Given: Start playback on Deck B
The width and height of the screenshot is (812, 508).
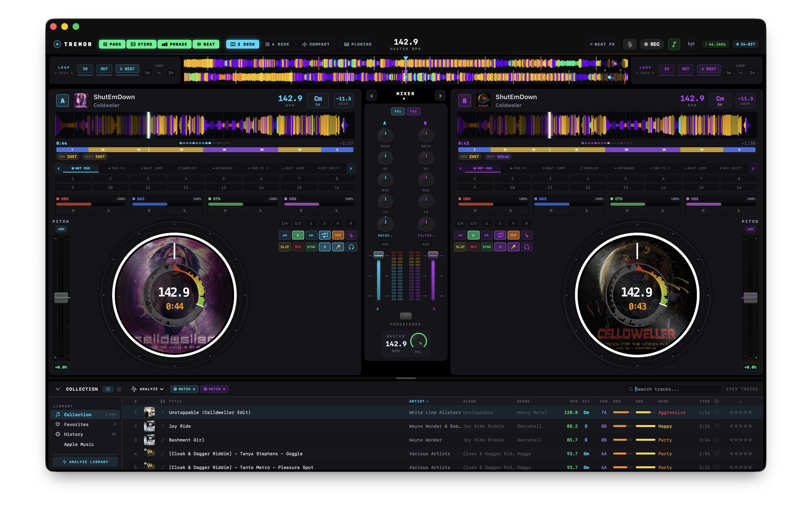Looking at the screenshot, I should 473,235.
